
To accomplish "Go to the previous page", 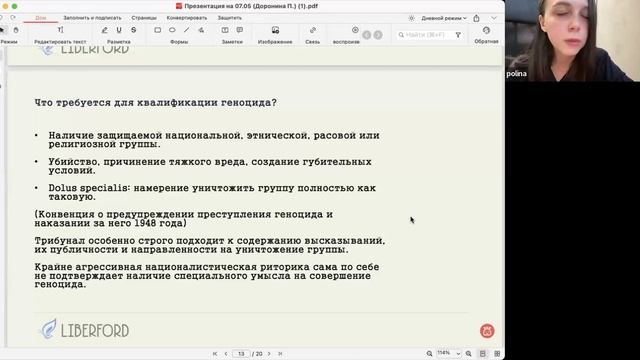I will 226,354.
